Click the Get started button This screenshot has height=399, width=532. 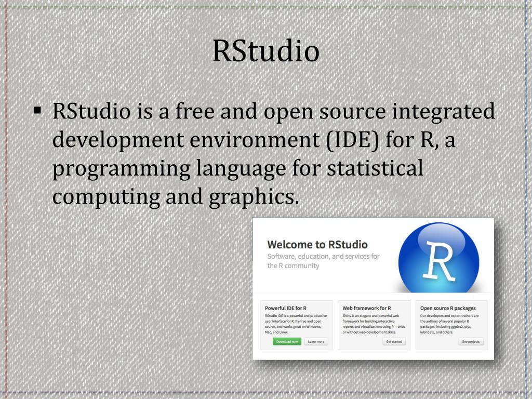click(394, 342)
